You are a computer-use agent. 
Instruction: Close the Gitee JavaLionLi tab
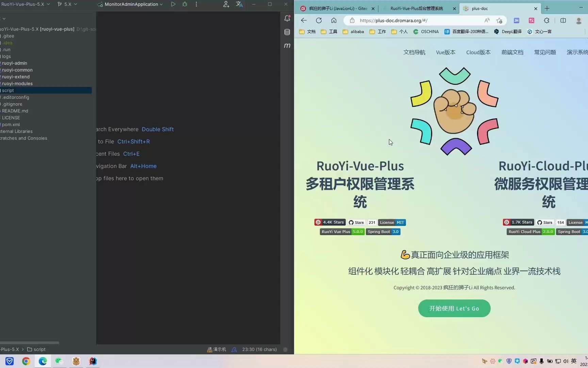(373, 9)
